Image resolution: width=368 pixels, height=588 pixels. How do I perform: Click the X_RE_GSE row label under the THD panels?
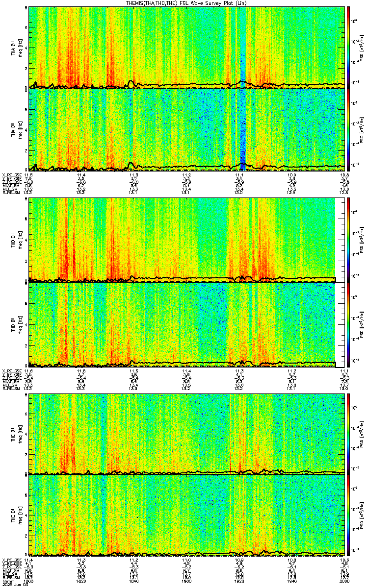pyautogui.click(x=11, y=371)
